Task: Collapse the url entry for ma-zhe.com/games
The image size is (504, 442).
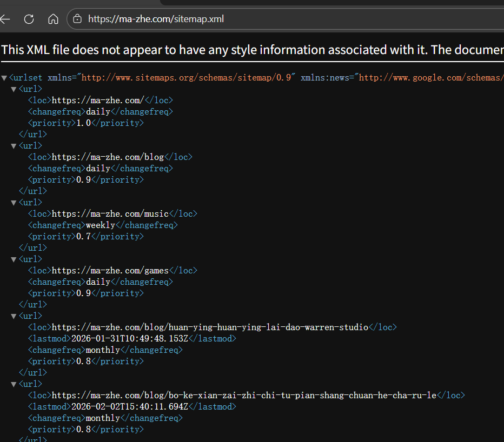Action: (14, 259)
